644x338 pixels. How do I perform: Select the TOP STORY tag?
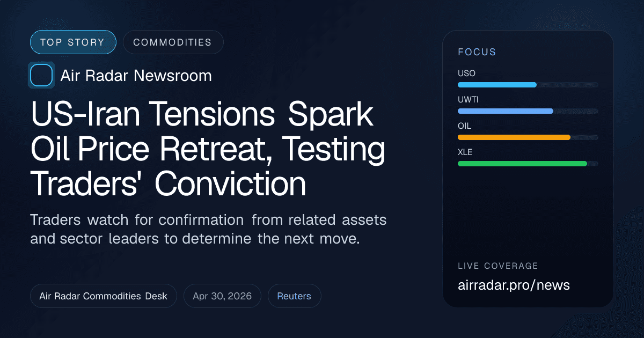tap(73, 42)
